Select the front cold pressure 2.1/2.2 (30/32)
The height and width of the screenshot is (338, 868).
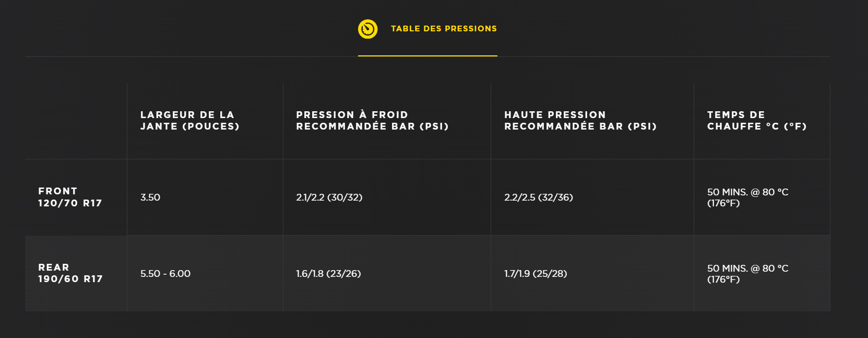coord(329,197)
